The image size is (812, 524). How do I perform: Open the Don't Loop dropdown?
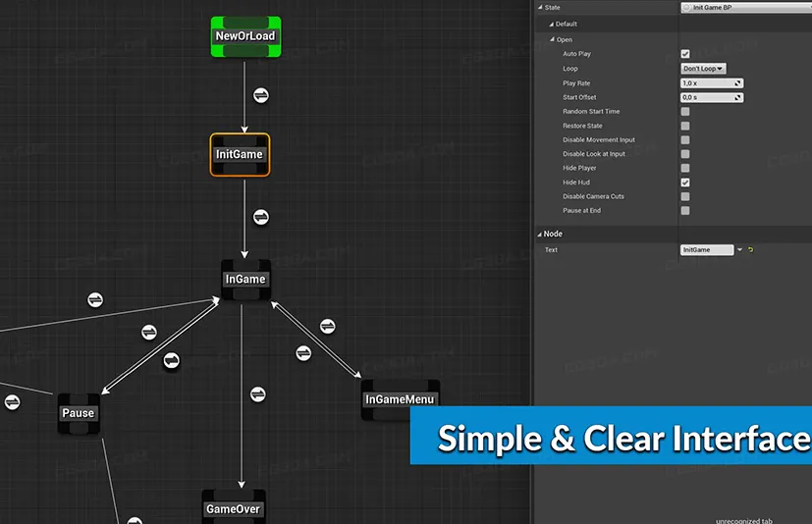coord(703,69)
